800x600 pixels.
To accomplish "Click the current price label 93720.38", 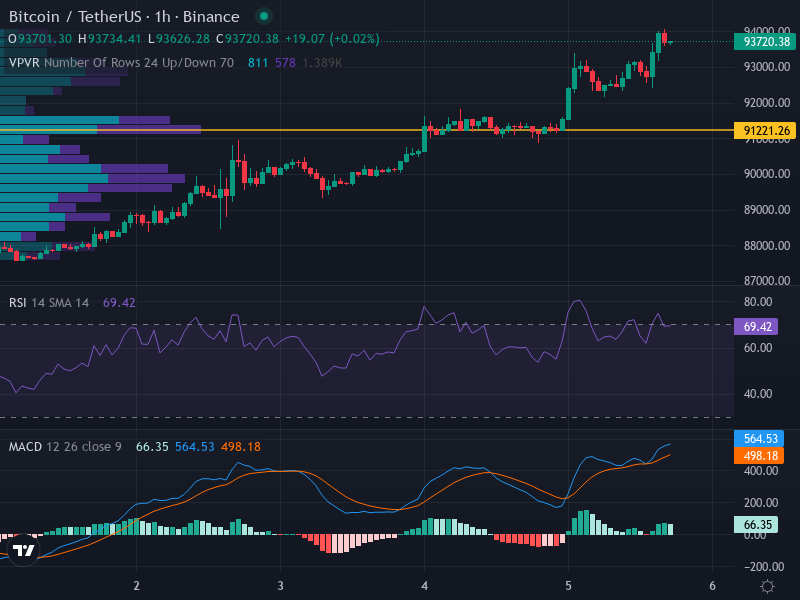I will click(765, 41).
